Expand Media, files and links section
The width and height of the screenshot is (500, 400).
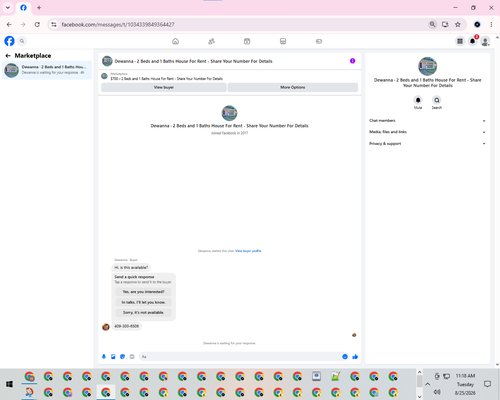[x=427, y=132]
